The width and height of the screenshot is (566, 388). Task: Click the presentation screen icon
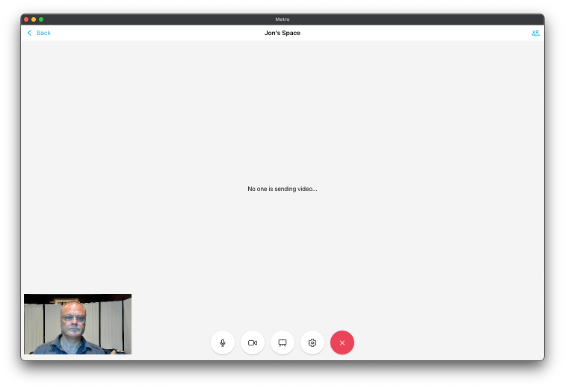click(x=282, y=343)
